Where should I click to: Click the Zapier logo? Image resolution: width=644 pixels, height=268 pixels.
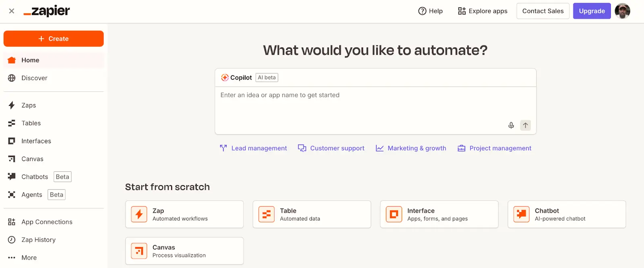pyautogui.click(x=47, y=11)
